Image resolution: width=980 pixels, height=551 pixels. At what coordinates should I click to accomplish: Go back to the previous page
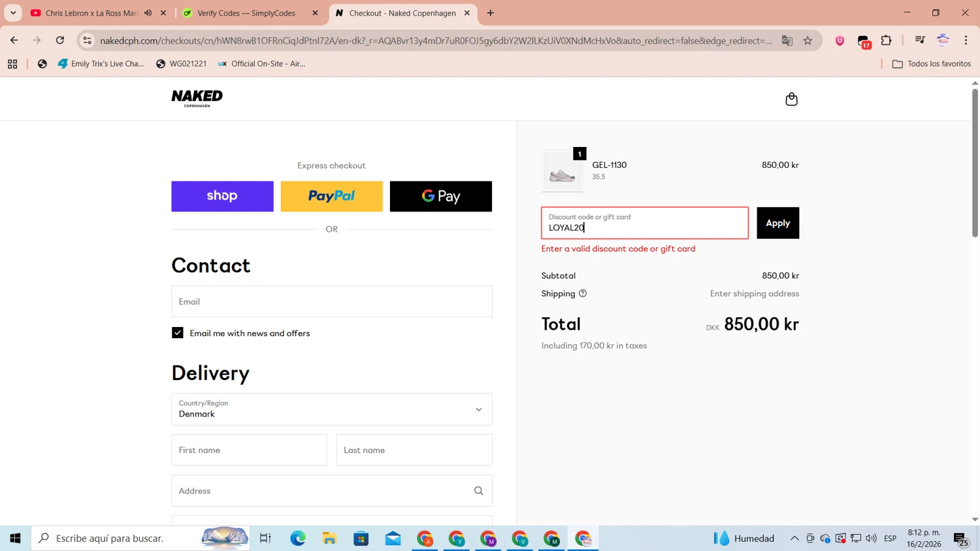[14, 40]
